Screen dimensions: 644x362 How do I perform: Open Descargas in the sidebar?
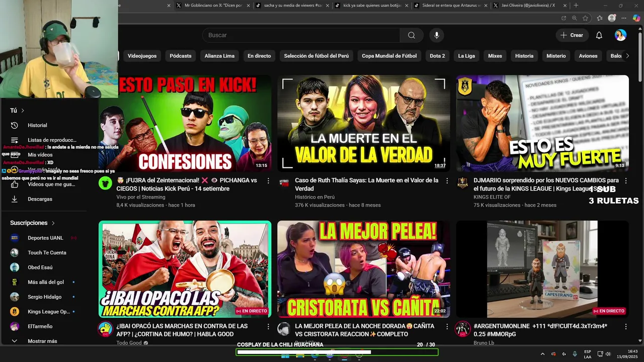point(40,199)
